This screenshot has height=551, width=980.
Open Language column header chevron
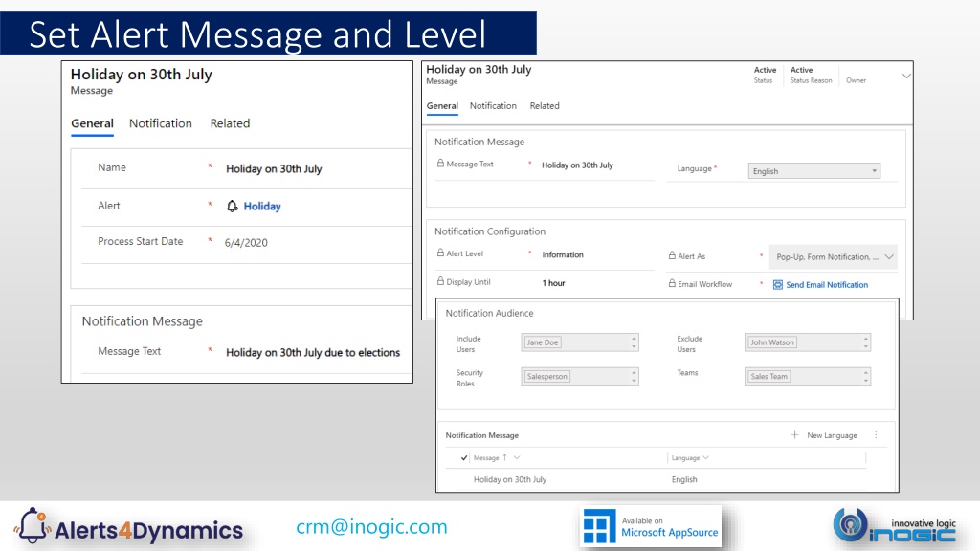pyautogui.click(x=705, y=458)
